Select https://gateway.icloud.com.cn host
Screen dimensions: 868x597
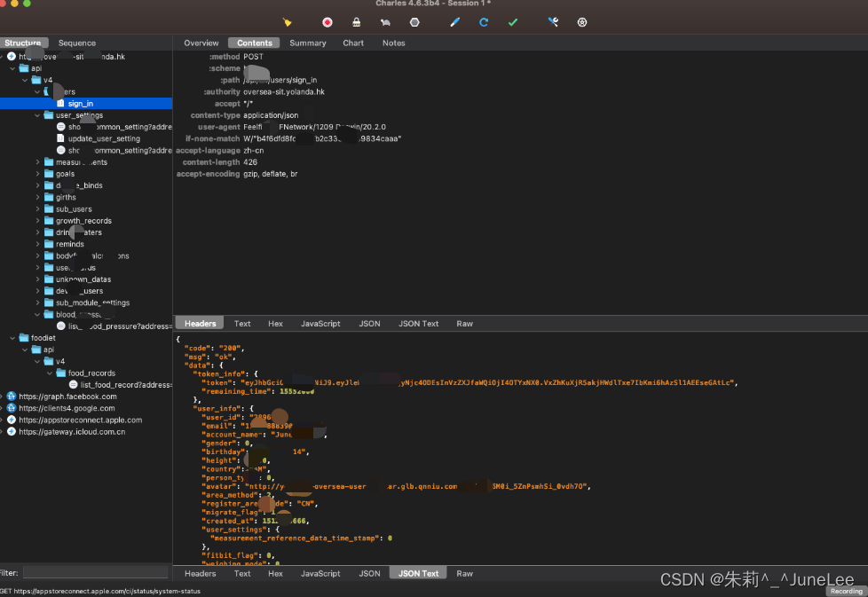tap(72, 432)
